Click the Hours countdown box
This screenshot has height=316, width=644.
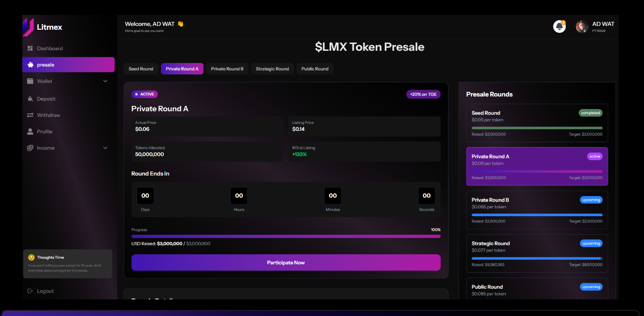pos(239,196)
